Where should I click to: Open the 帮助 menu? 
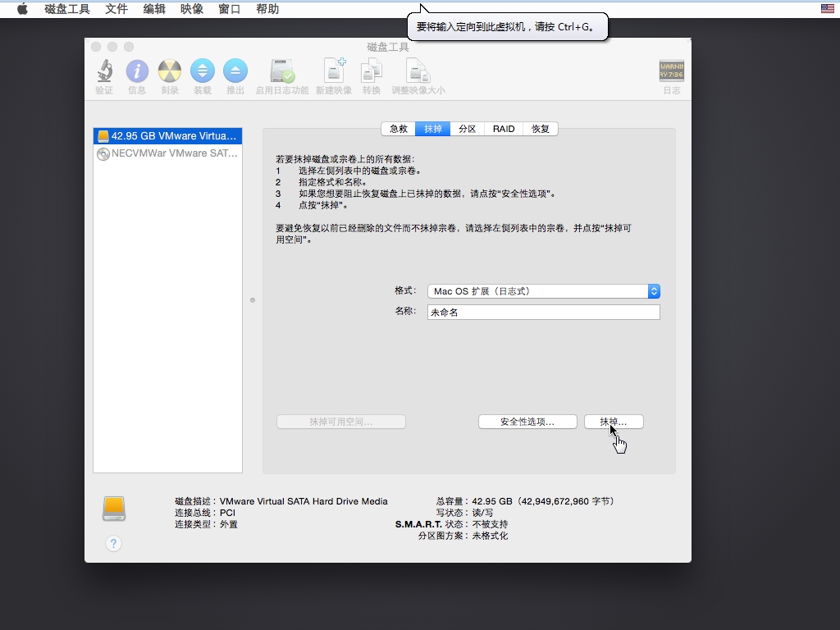tap(267, 9)
